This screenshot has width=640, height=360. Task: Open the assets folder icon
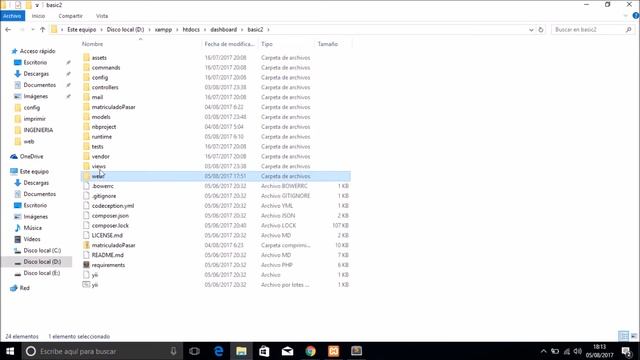[86, 58]
